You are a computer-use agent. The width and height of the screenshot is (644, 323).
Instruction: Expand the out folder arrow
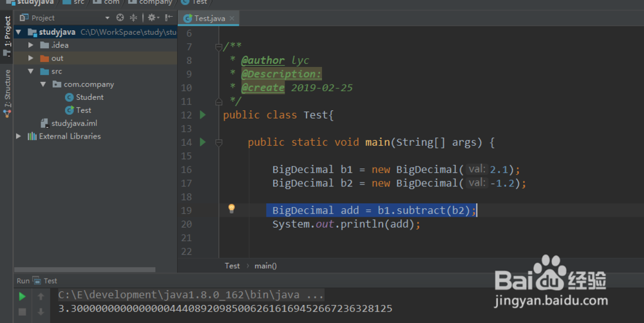[31, 58]
